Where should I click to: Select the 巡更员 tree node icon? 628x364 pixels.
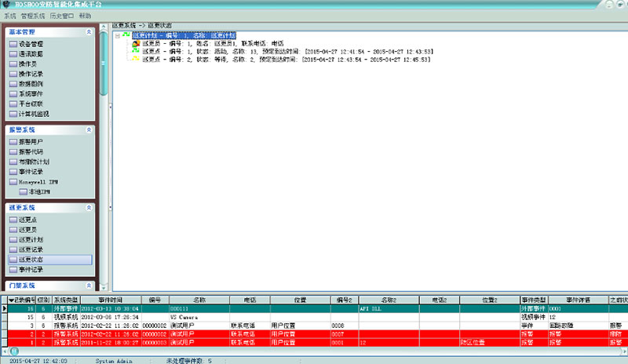pos(135,44)
